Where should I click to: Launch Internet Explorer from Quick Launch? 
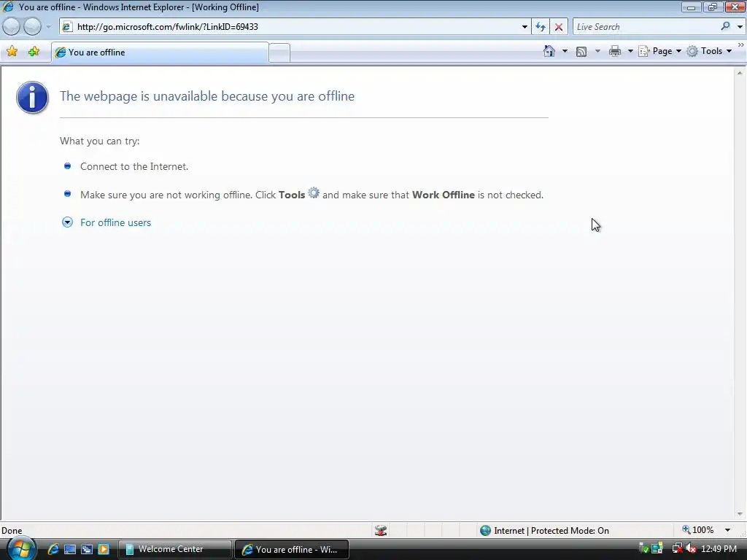point(53,549)
